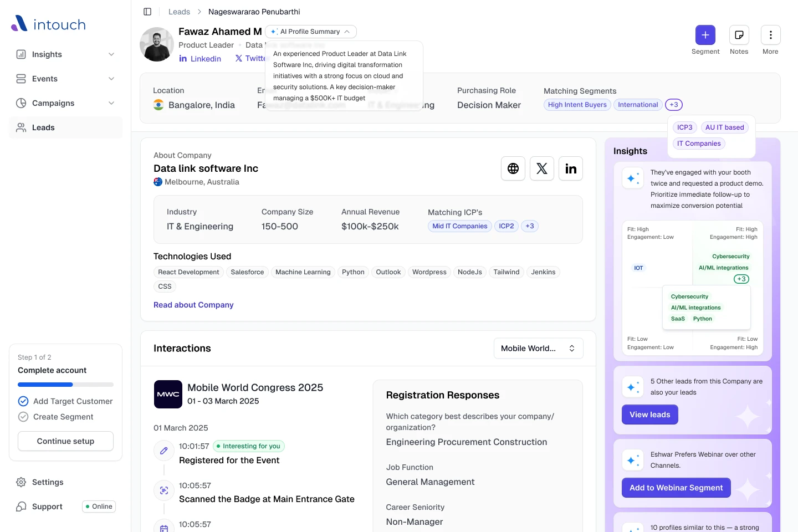Click the Machine Learning technology tag
This screenshot has width=798, height=532.
[303, 272]
